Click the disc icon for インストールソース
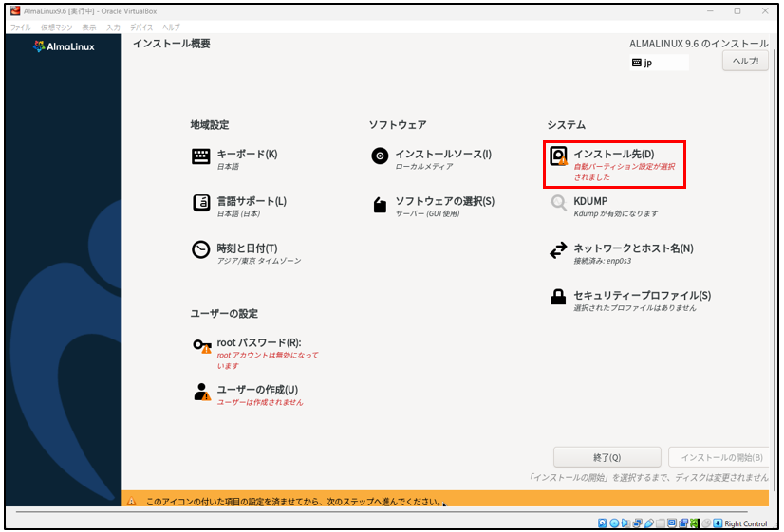This screenshot has width=784, height=532. pos(380,157)
